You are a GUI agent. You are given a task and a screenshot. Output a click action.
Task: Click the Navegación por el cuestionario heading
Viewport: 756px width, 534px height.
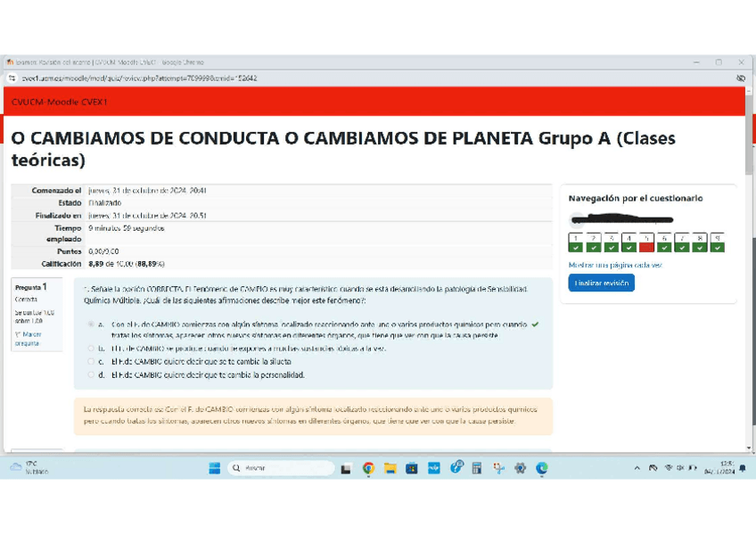(x=636, y=198)
